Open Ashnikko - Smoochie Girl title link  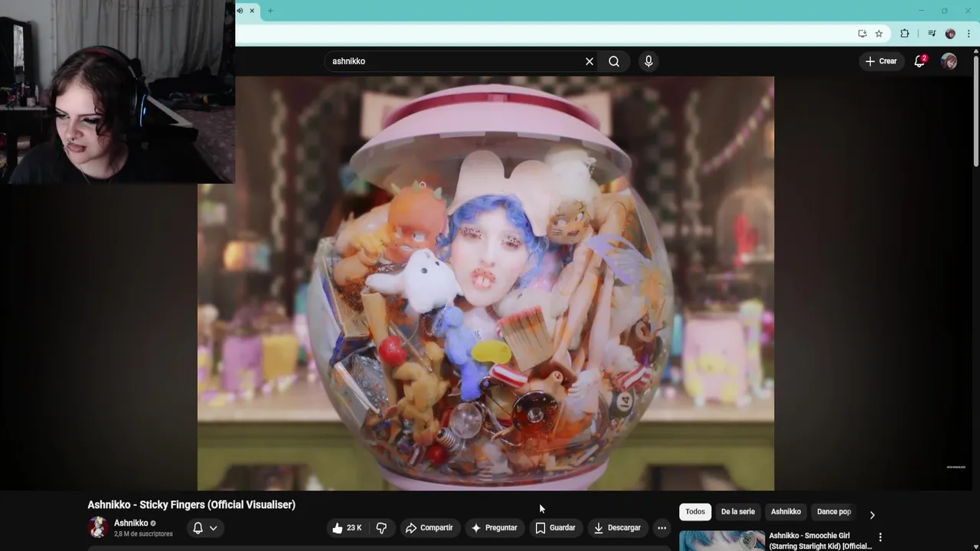[x=820, y=541]
